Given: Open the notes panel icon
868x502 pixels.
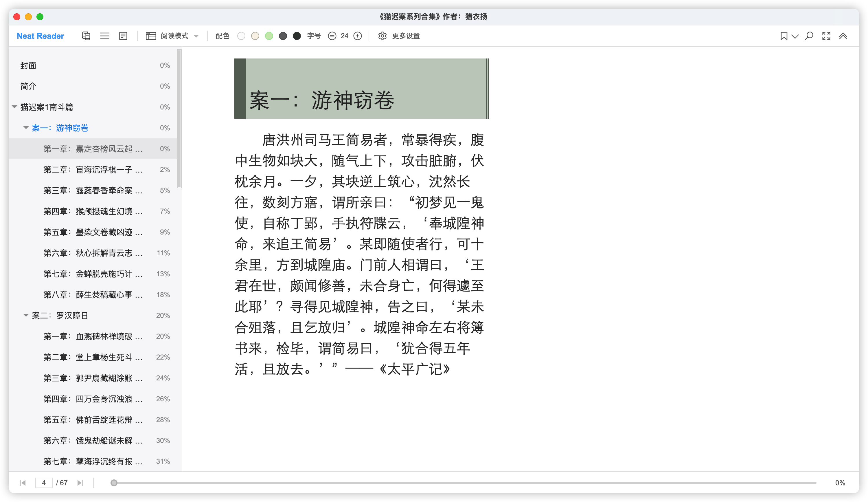Looking at the screenshot, I should (123, 36).
